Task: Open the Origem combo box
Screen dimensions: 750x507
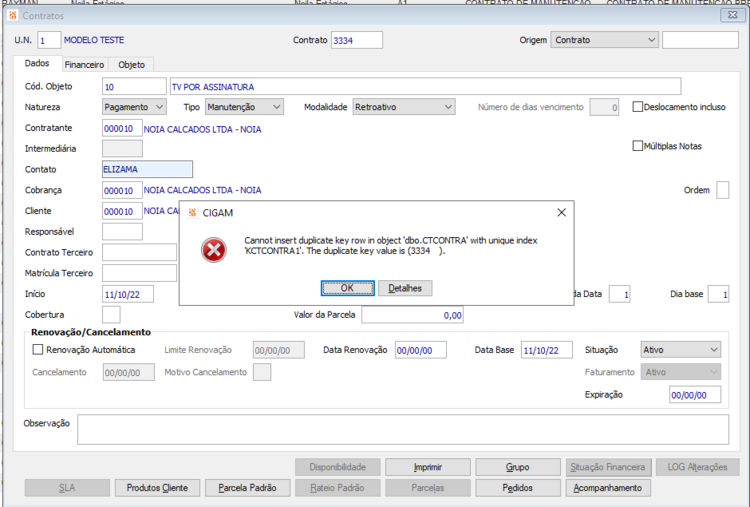Action: (605, 40)
